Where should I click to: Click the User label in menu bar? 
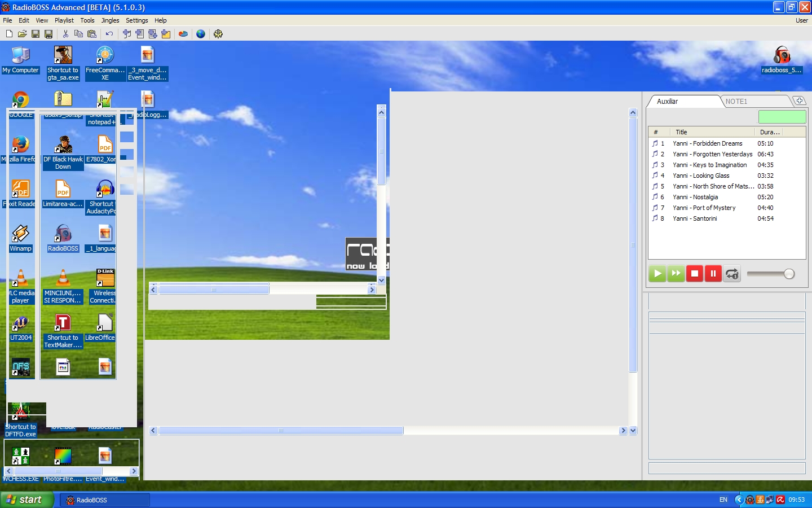pos(802,20)
